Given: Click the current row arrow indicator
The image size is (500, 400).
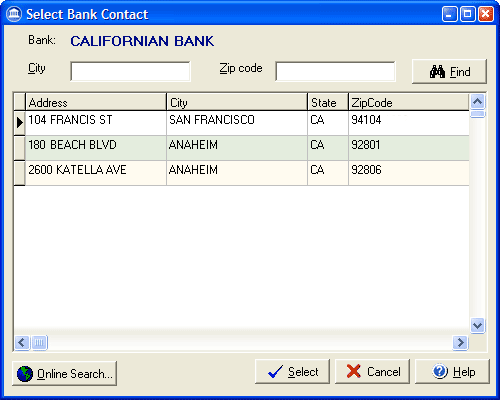Looking at the screenshot, I should 20,123.
